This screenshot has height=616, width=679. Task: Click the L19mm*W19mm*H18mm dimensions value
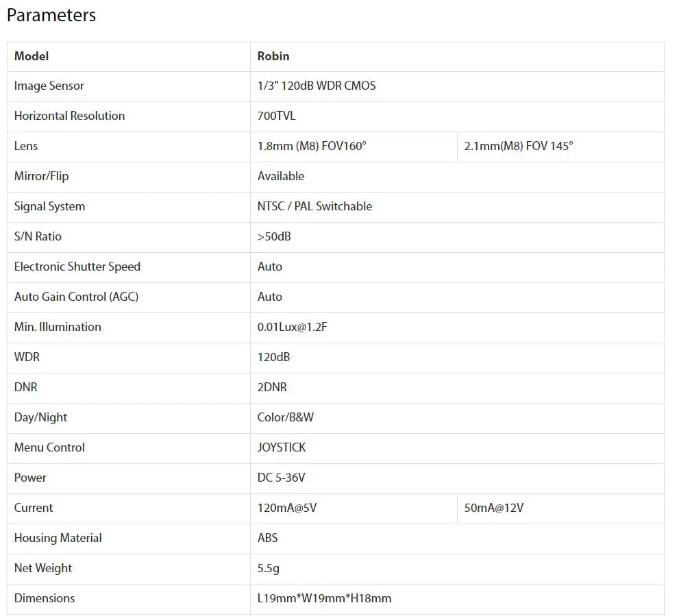click(x=324, y=598)
